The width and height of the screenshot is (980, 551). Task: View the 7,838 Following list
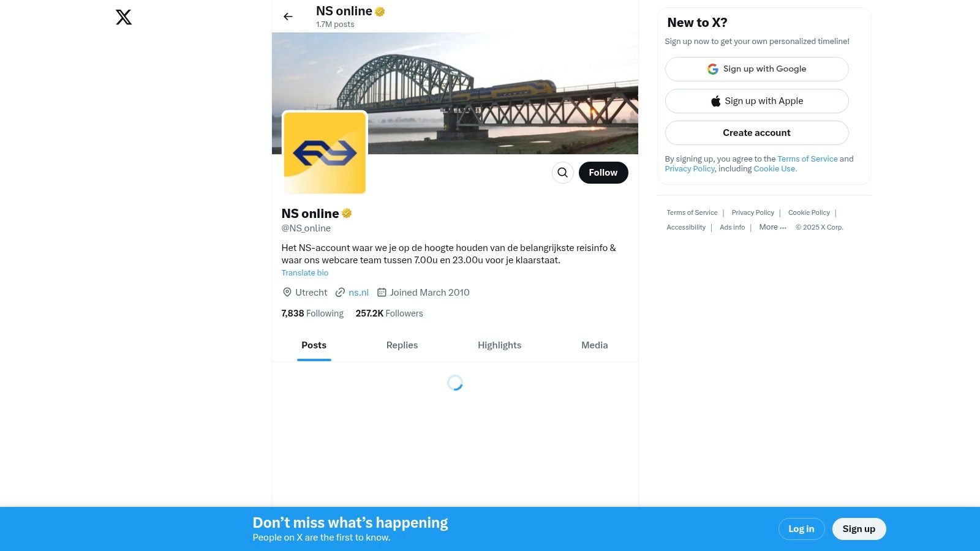312,313
